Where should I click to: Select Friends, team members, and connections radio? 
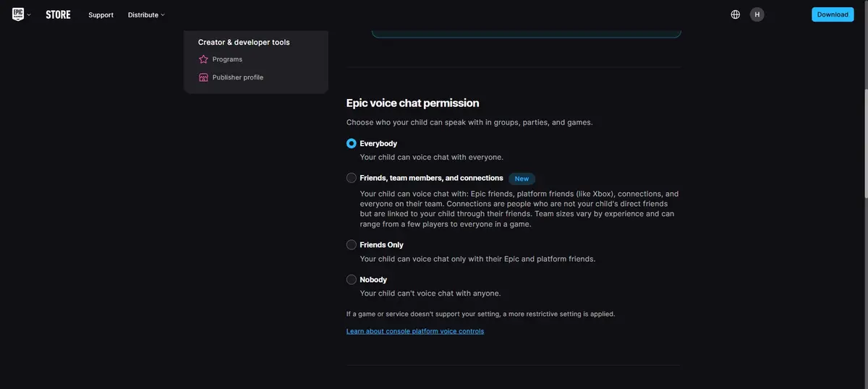(x=352, y=178)
